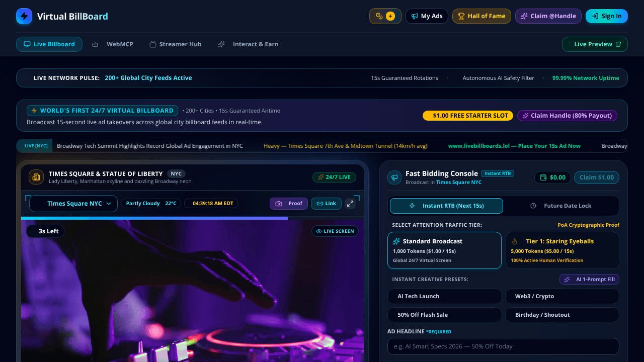This screenshot has width=644, height=362.
Task: Click the Ad Headline input field
Action: pos(503,346)
